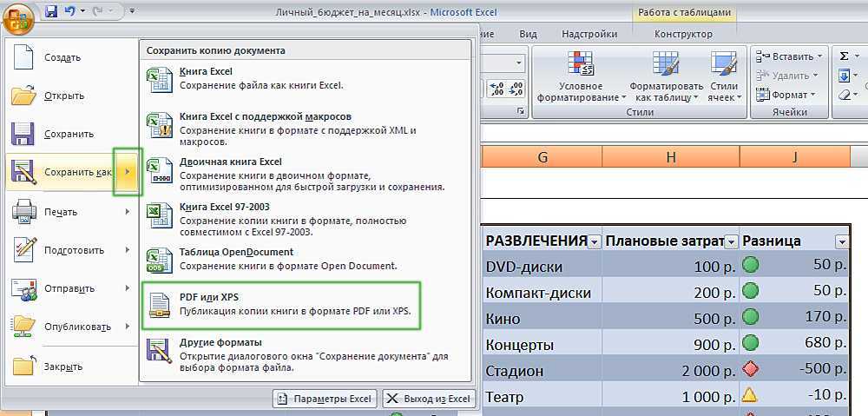Open the round Office button
Screen dimensions: 868x416
click(x=17, y=17)
